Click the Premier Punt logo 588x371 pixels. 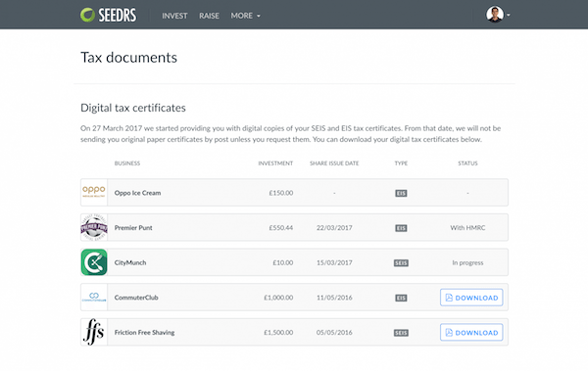[x=94, y=227]
